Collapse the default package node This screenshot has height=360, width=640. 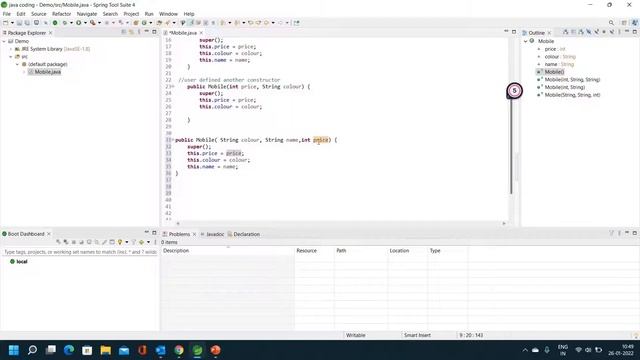click(x=18, y=64)
